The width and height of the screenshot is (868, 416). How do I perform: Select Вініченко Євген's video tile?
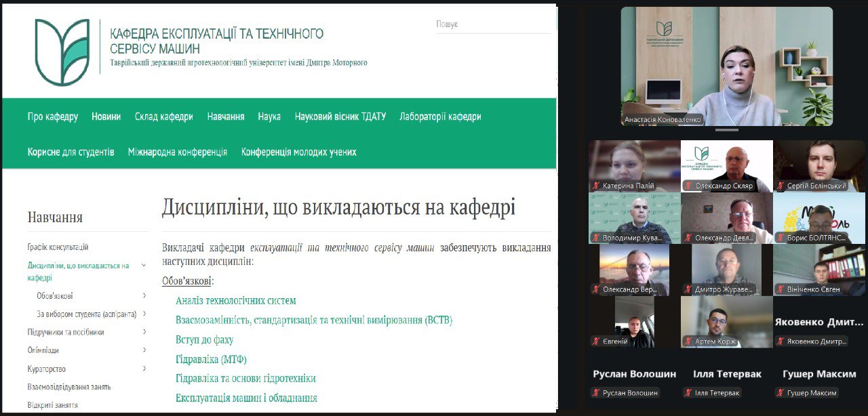pos(819,270)
